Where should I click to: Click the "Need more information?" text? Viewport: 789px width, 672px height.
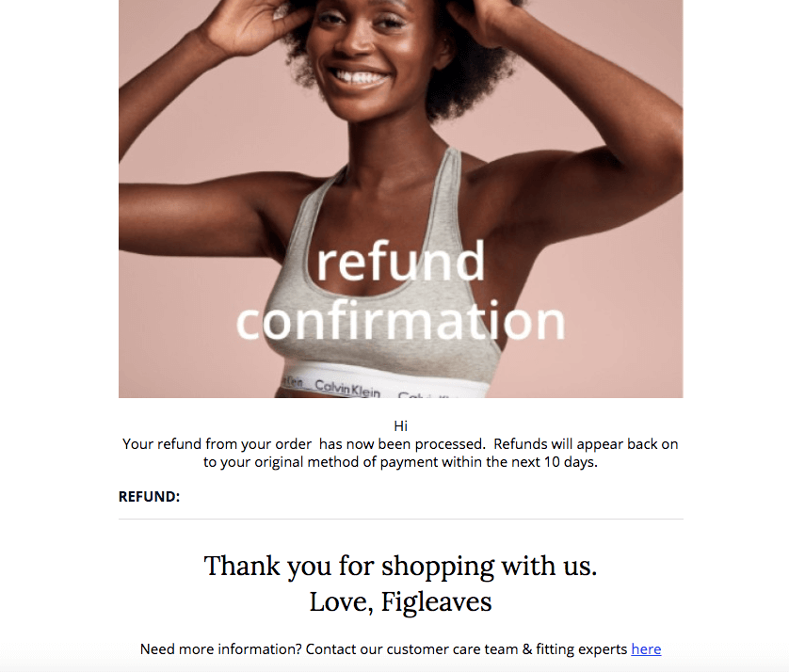pos(220,648)
